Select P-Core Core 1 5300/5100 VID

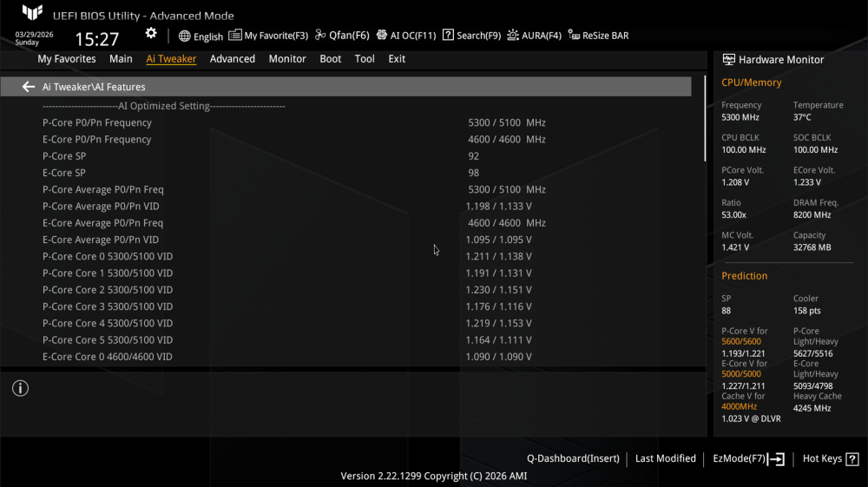346,273
